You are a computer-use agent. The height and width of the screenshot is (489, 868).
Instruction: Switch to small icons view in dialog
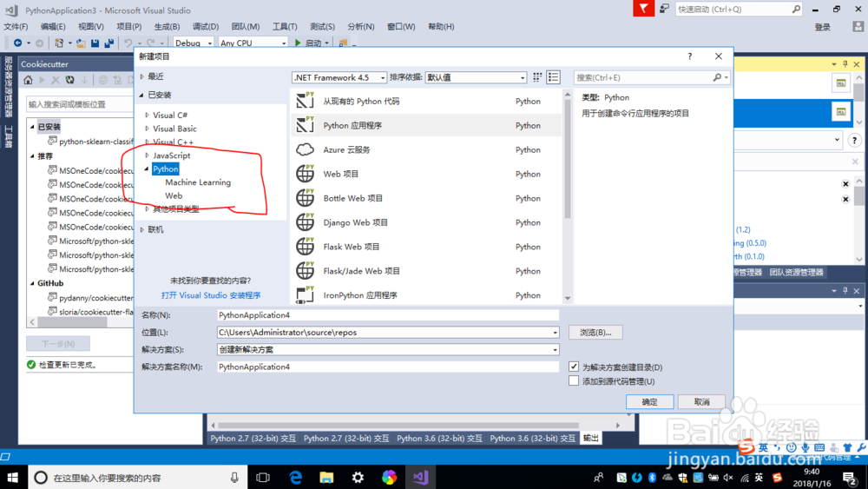(537, 77)
